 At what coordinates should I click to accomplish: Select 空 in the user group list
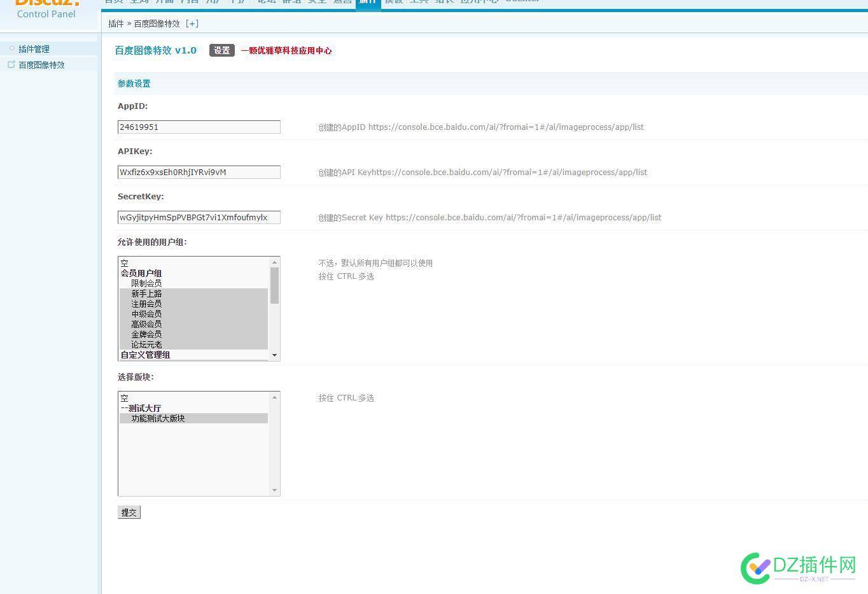194,263
